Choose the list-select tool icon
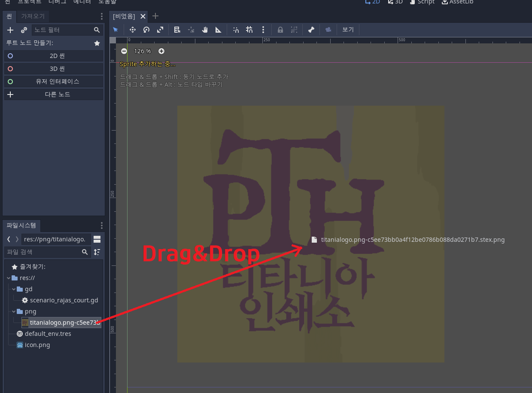 coord(177,30)
